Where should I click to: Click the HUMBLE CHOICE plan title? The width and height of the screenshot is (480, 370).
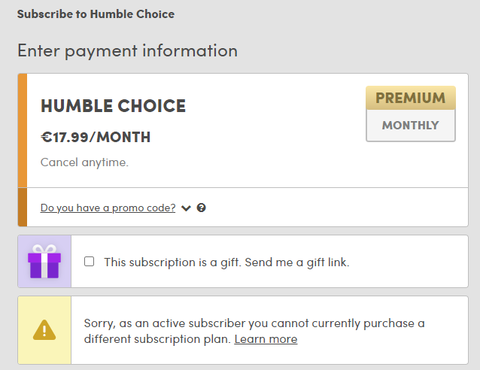tap(113, 106)
